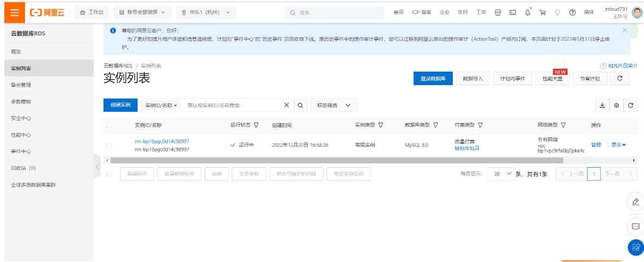Click the 转包年包月 link
The width and height of the screenshot is (644, 262).
click(466, 149)
